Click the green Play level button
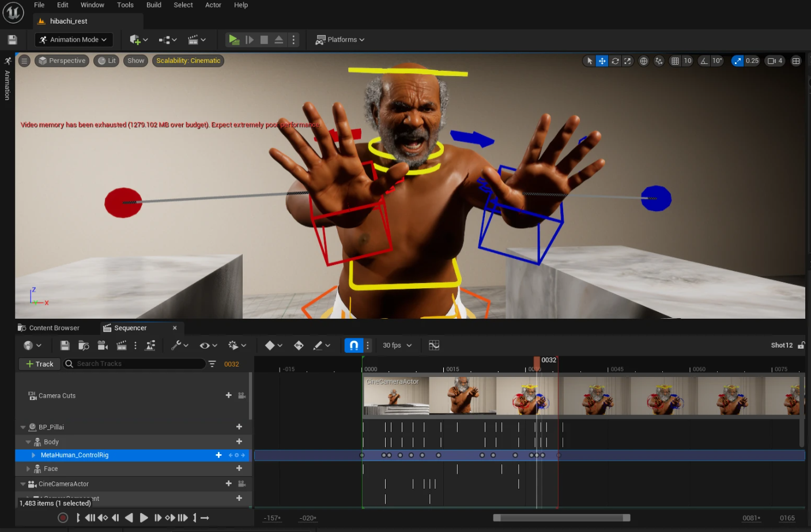 pyautogui.click(x=233, y=40)
